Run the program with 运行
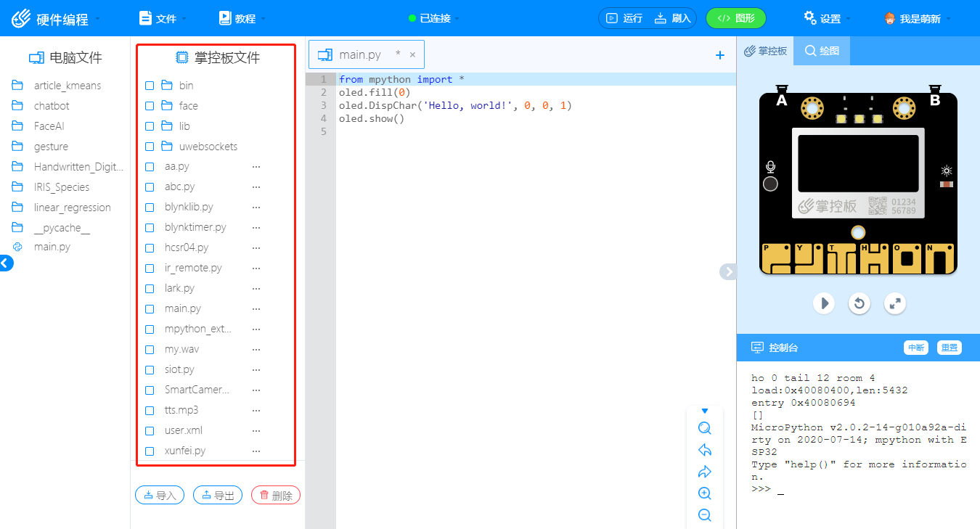Viewport: 980px width, 529px height. pyautogui.click(x=624, y=18)
